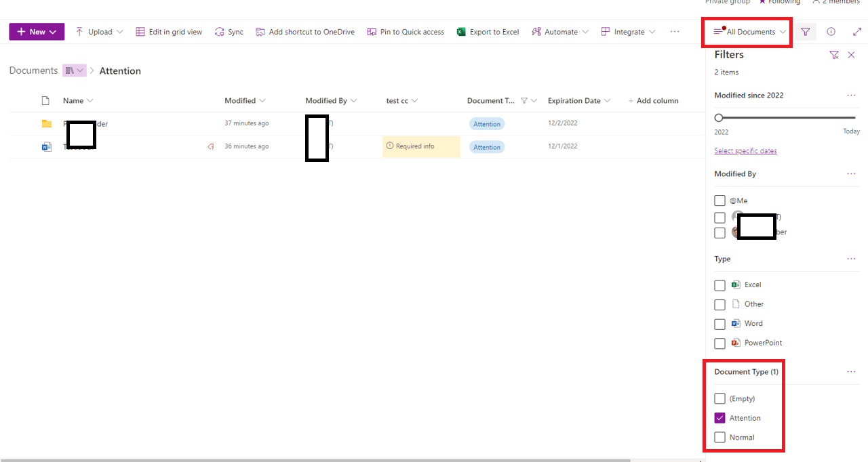This screenshot has width=868, height=462.
Task: Open the Expiration Date column header menu
Action: (x=579, y=101)
